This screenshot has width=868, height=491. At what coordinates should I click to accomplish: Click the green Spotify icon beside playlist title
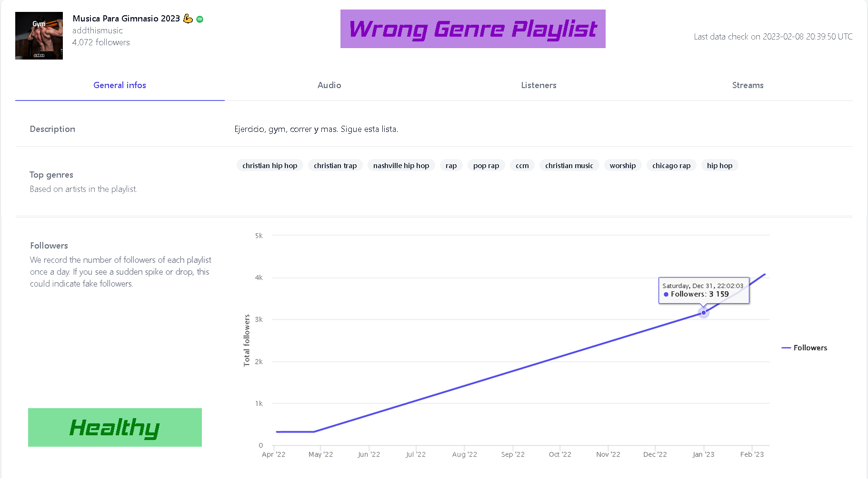click(x=200, y=19)
